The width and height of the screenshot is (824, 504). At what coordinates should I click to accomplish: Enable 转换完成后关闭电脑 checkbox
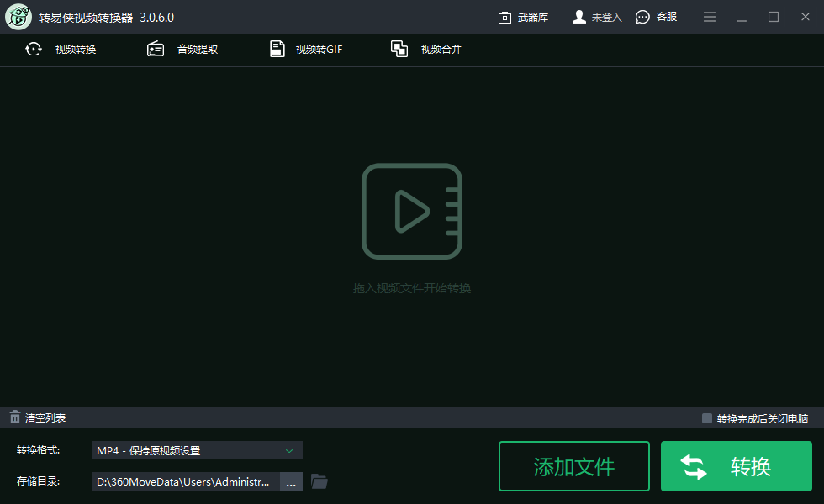(707, 418)
